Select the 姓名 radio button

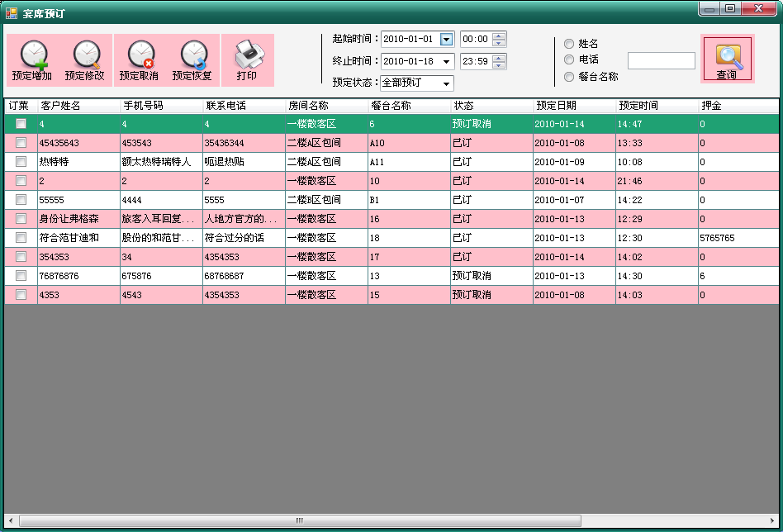[569, 44]
